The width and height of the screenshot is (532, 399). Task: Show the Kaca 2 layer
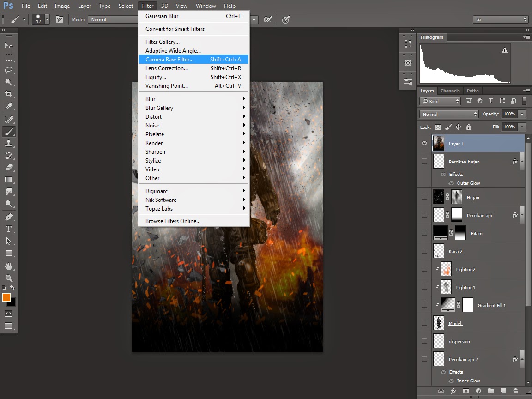(x=424, y=251)
